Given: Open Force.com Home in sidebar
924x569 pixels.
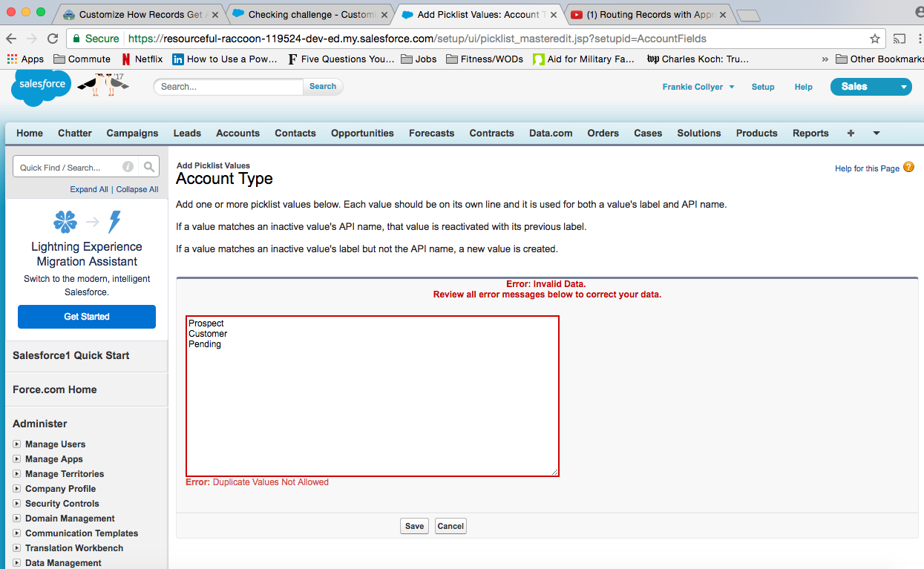Looking at the screenshot, I should coord(55,389).
